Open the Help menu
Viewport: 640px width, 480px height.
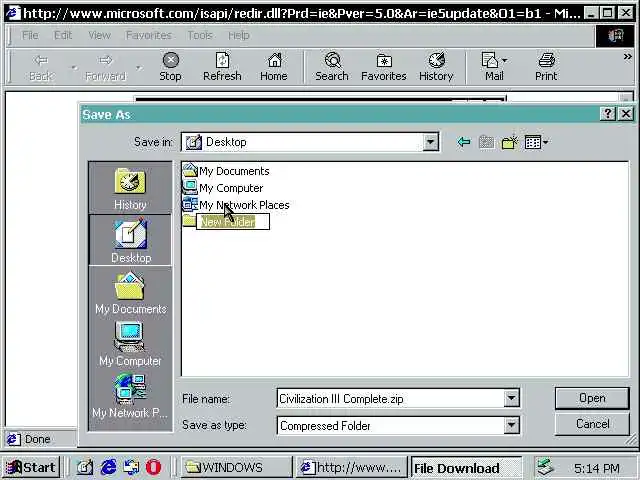pos(239,36)
